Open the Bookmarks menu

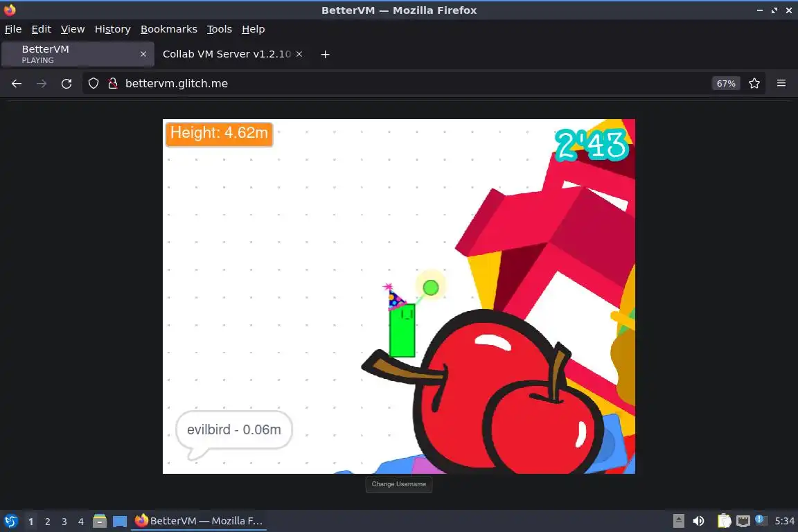coord(168,29)
